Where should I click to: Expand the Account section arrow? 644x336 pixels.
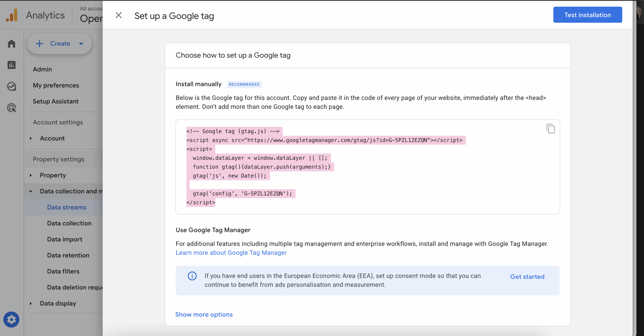[31, 138]
